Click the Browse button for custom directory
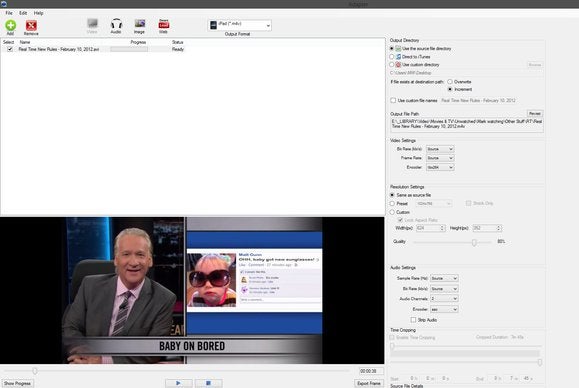Viewport: 579px width, 388px height. [x=535, y=65]
